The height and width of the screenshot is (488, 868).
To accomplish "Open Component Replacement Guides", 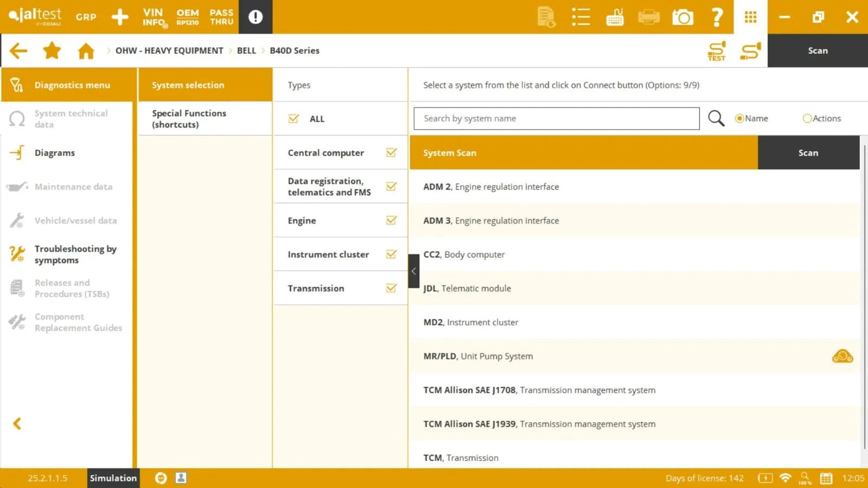I will point(67,322).
